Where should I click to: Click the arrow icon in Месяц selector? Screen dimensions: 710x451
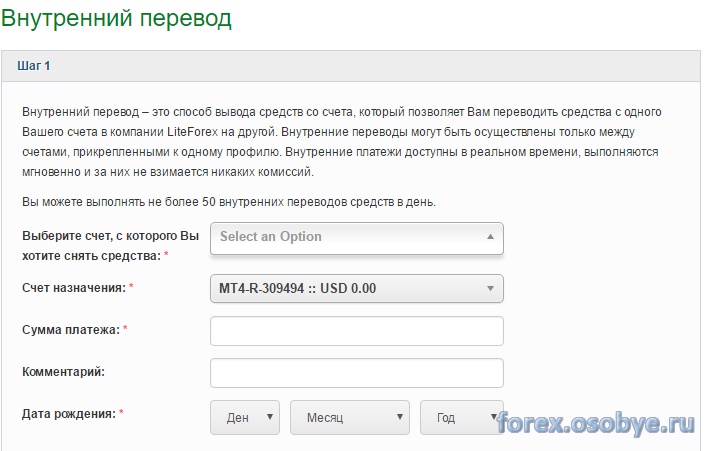pyautogui.click(x=399, y=417)
